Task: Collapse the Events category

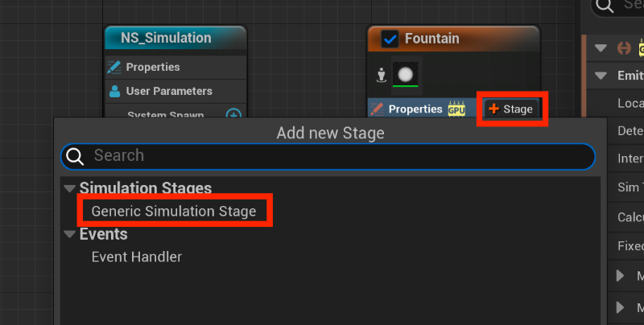Action: point(68,234)
